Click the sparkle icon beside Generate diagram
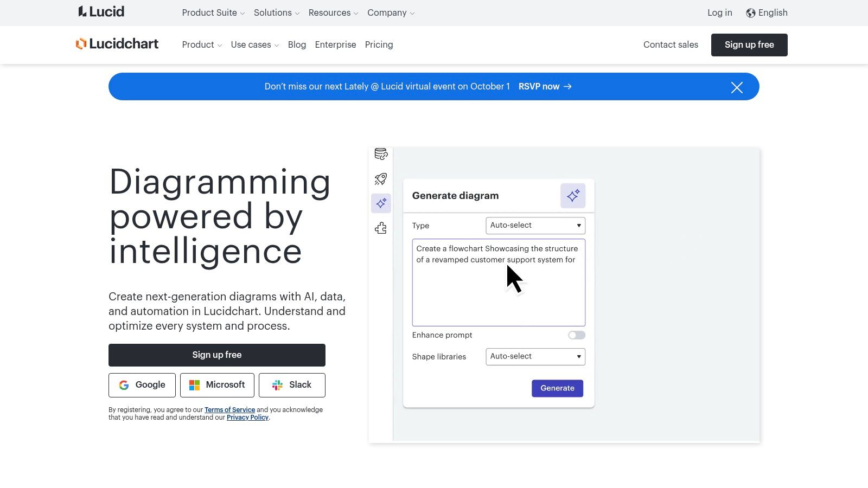The height and width of the screenshot is (488, 868). tap(573, 196)
